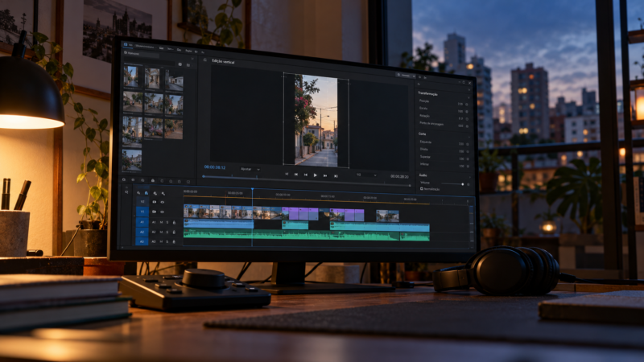The image size is (644, 362).
Task: Step one frame forward in preview
Action: click(325, 175)
